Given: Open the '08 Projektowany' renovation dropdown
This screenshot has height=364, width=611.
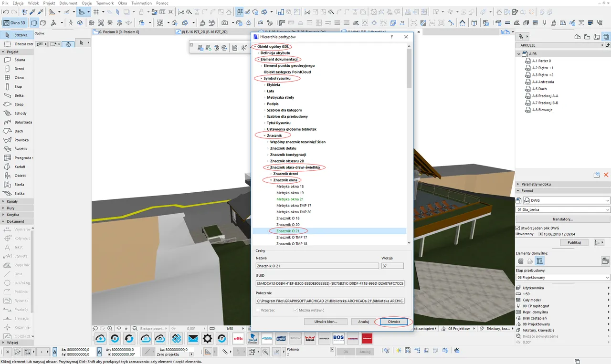Looking at the screenshot, I should 563,278.
